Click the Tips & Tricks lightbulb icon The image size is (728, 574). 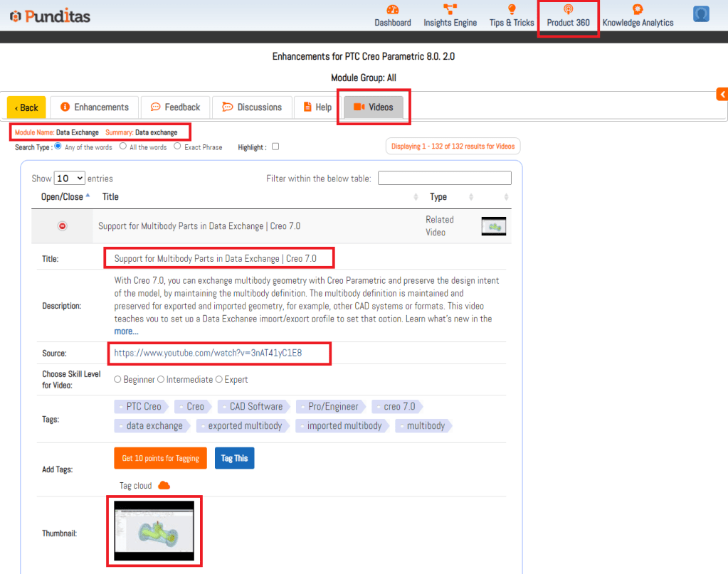511,9
